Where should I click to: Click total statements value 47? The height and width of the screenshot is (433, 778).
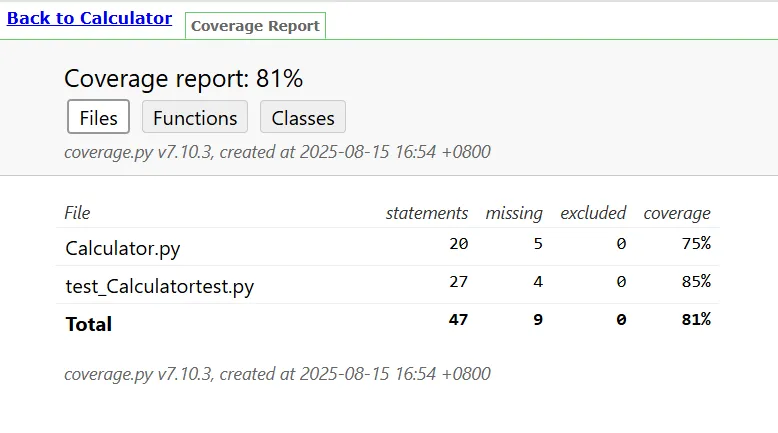click(458, 320)
